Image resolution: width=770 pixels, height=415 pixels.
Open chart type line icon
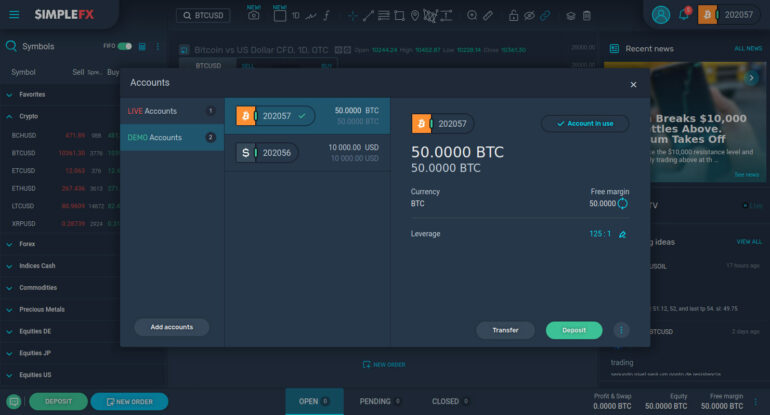pos(311,16)
